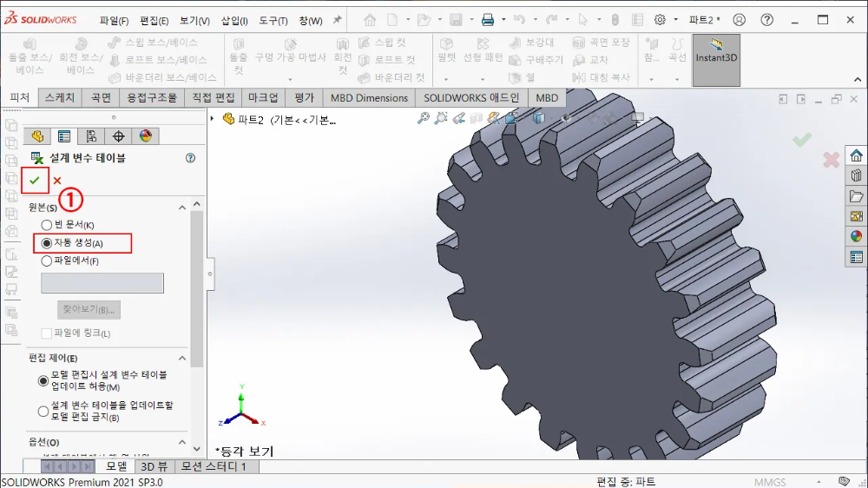
Task: Open the 파일 menu
Action: click(114, 21)
